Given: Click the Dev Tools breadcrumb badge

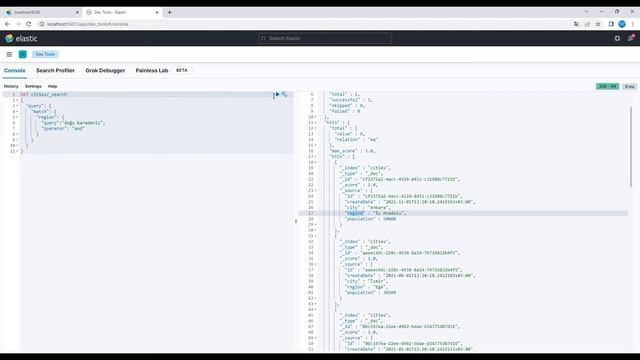Looking at the screenshot, I should coord(45,54).
